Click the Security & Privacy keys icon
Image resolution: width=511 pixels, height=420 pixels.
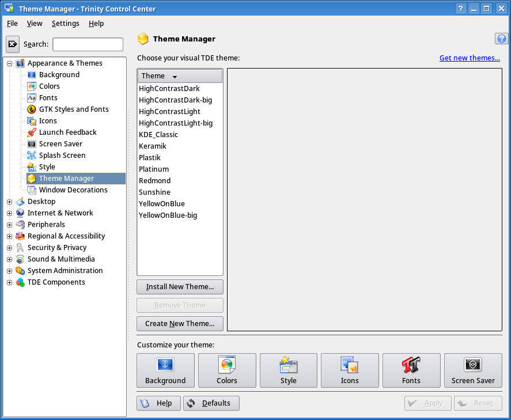(20, 248)
